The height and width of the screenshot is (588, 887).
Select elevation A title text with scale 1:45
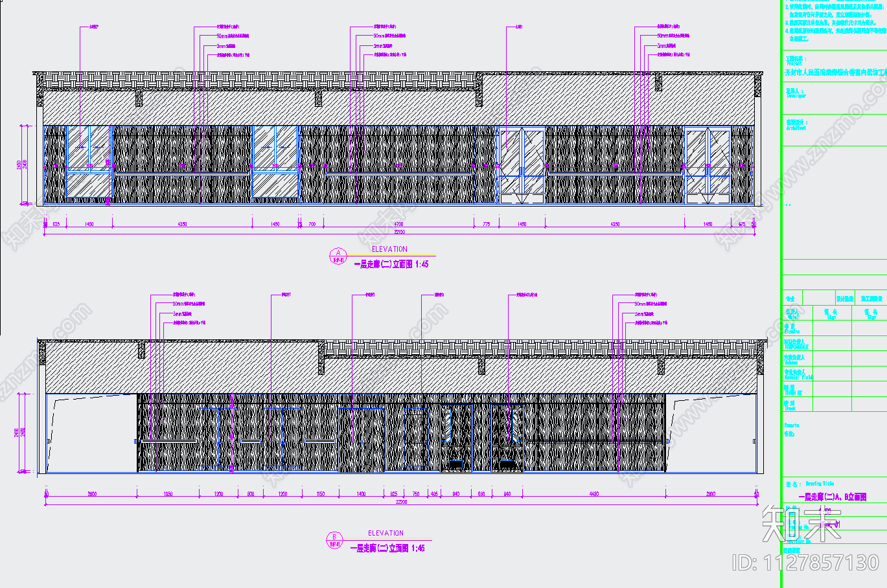click(x=391, y=264)
